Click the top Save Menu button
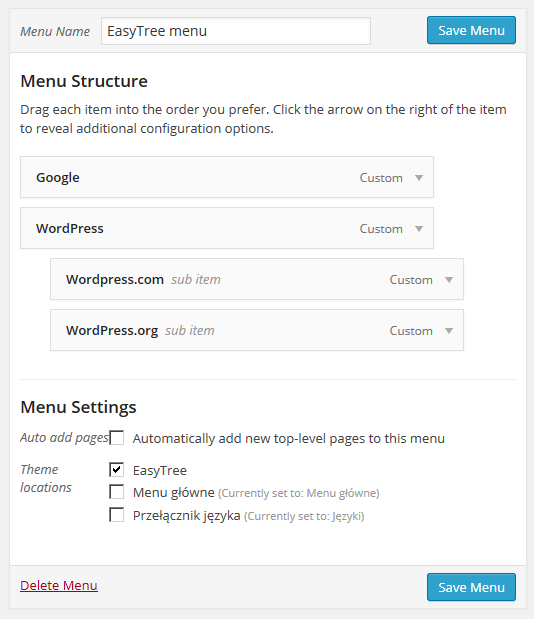The height and width of the screenshot is (619, 534). 471,30
